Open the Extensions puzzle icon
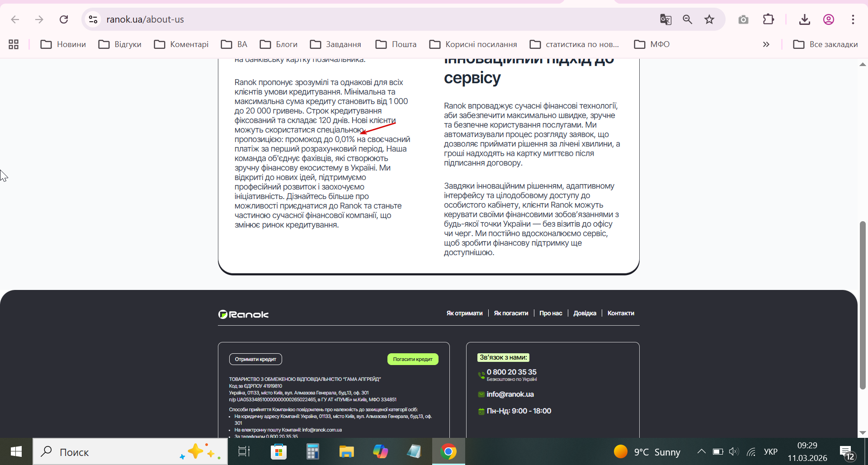Image resolution: width=868 pixels, height=465 pixels. 768,19
